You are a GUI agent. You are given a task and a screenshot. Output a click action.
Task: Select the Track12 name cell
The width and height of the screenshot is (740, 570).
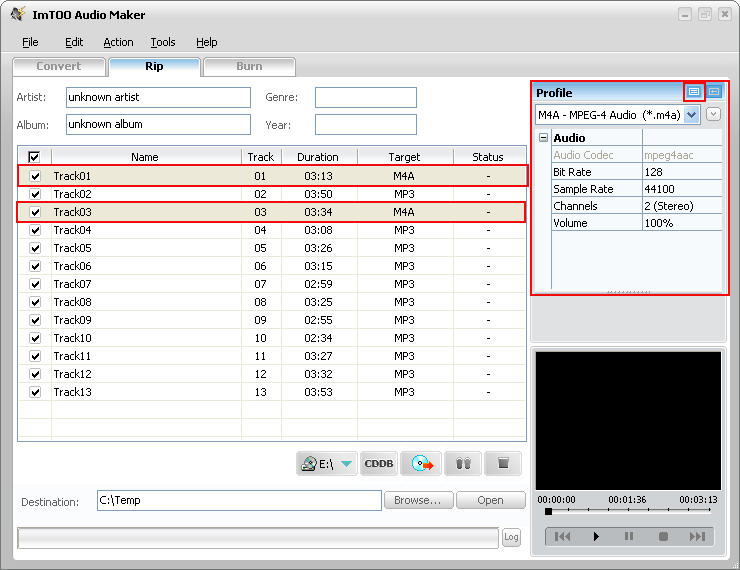point(146,374)
